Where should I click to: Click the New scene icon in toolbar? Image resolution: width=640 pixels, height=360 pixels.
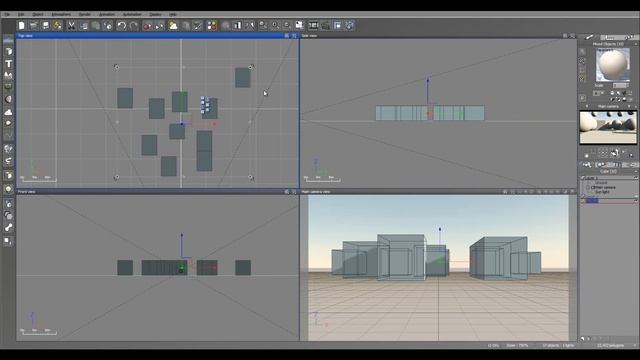coord(22,26)
